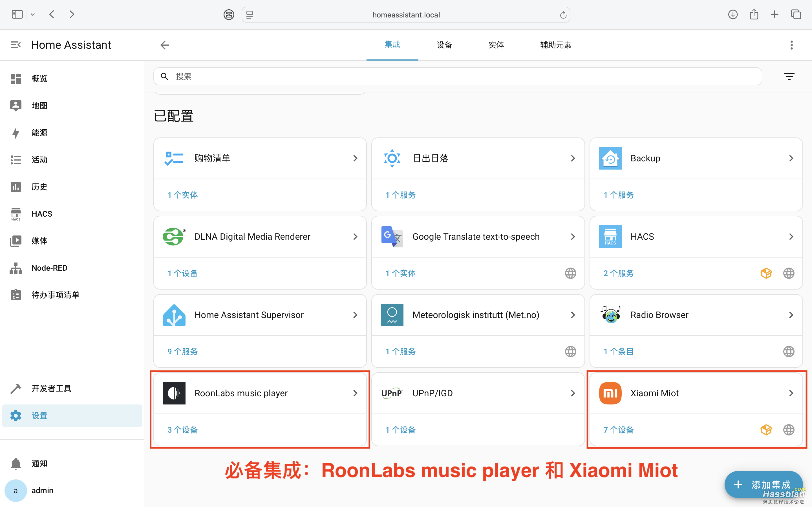Click inside the 搜索 search field
The width and height of the screenshot is (812, 507).
(302, 76)
